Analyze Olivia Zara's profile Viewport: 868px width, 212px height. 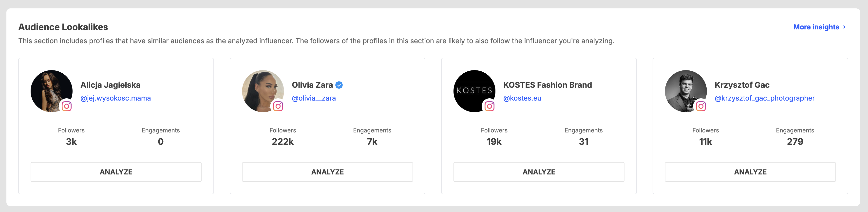coord(327,172)
